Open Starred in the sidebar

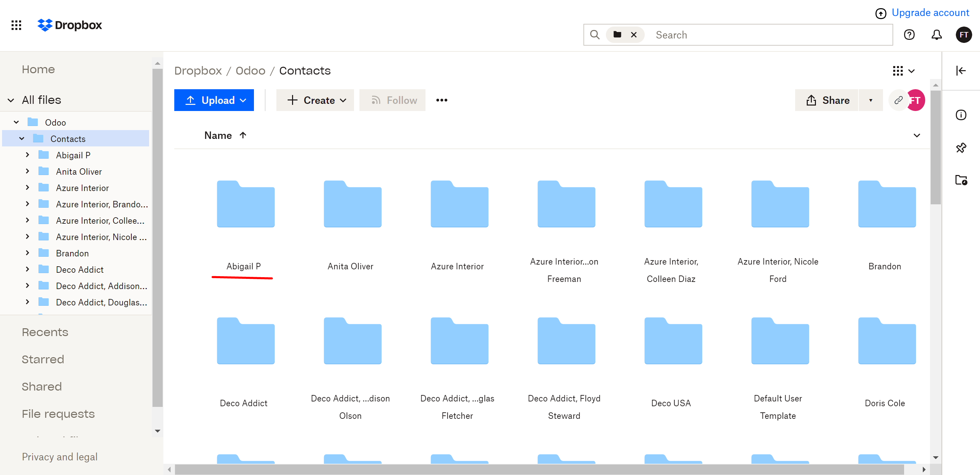coord(43,359)
